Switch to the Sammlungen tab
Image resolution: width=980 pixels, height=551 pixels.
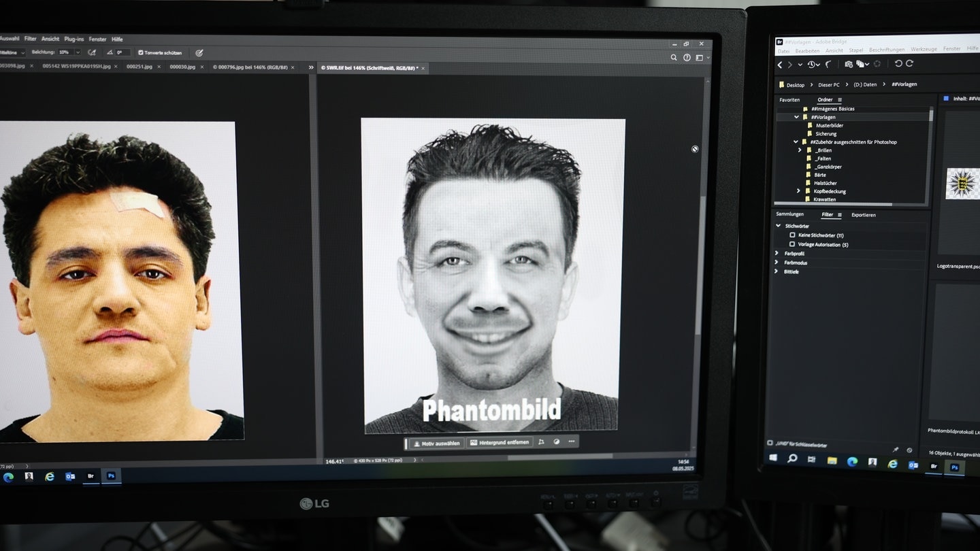click(790, 214)
